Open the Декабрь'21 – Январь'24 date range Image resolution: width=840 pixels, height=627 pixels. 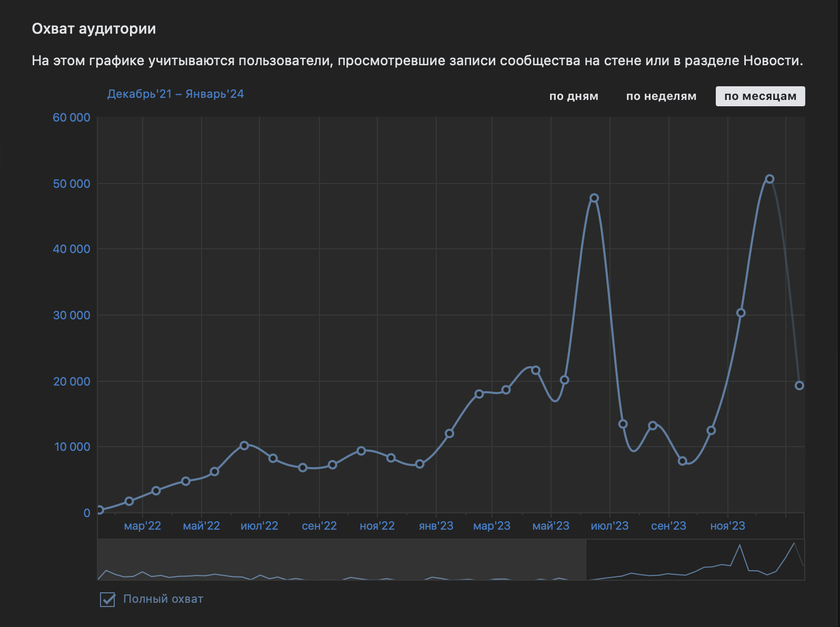(x=175, y=94)
